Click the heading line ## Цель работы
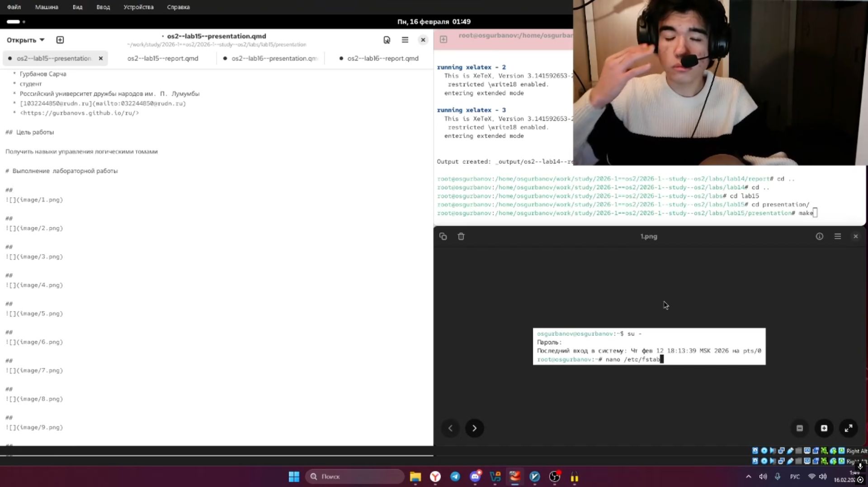 point(30,132)
